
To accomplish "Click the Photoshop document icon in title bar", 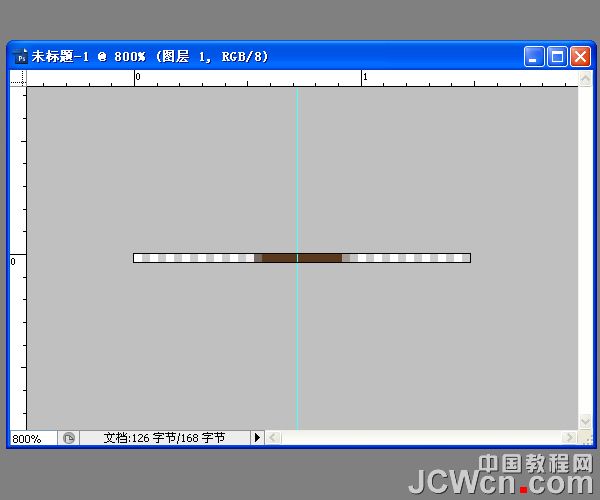I will click(x=21, y=57).
